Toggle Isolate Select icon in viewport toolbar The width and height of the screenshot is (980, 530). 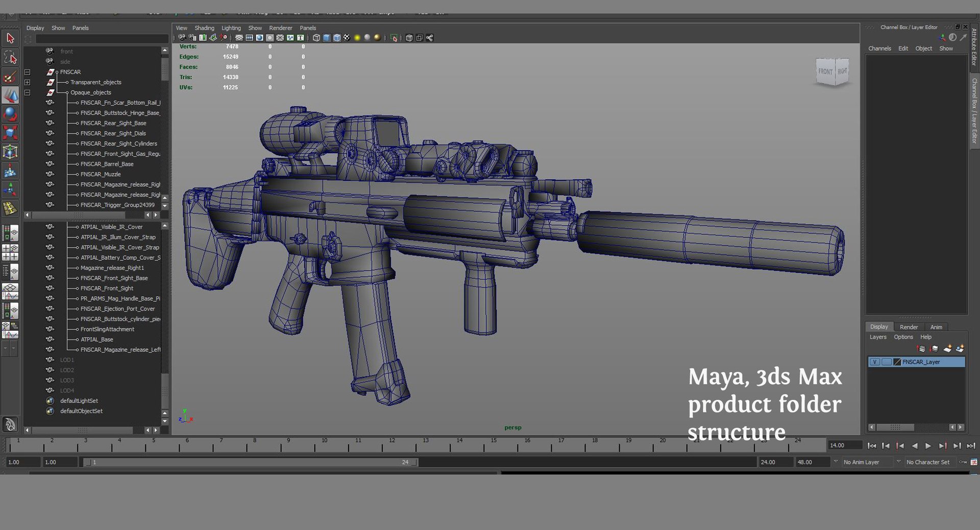(394, 38)
